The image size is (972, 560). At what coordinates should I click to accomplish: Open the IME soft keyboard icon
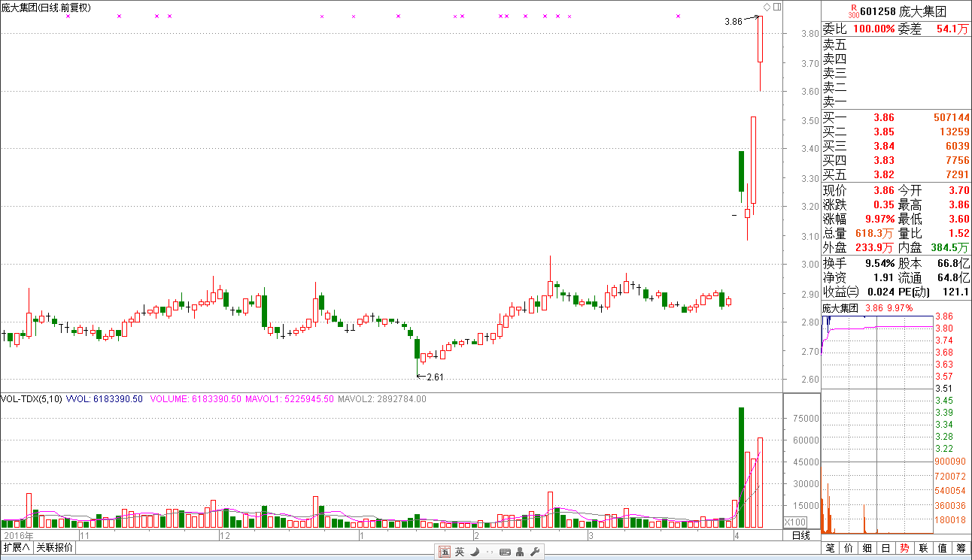click(505, 552)
